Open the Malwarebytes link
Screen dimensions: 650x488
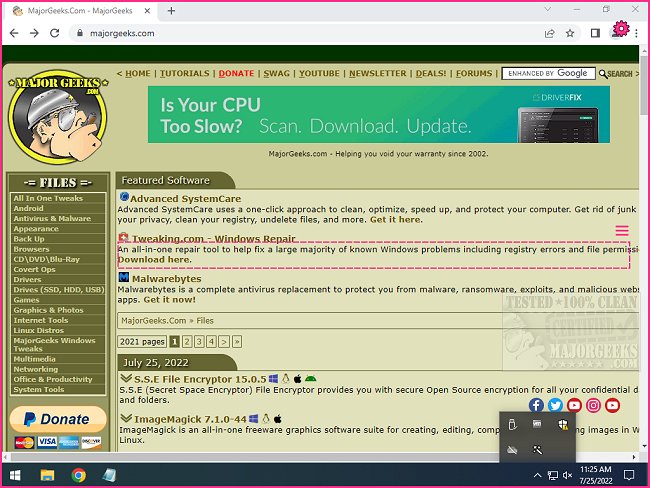pos(166,279)
